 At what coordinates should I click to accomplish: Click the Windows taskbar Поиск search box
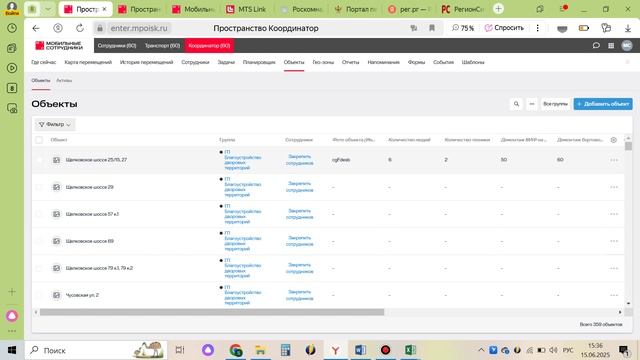coord(96,350)
